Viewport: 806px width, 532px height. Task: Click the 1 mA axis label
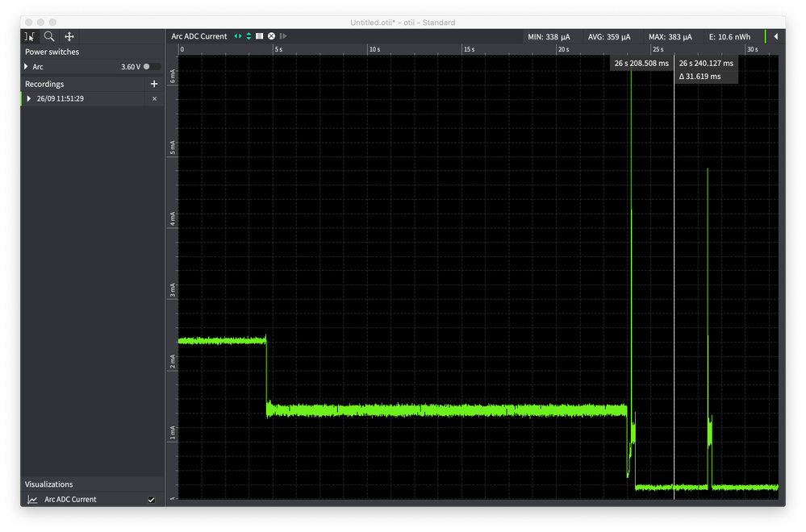[172, 433]
